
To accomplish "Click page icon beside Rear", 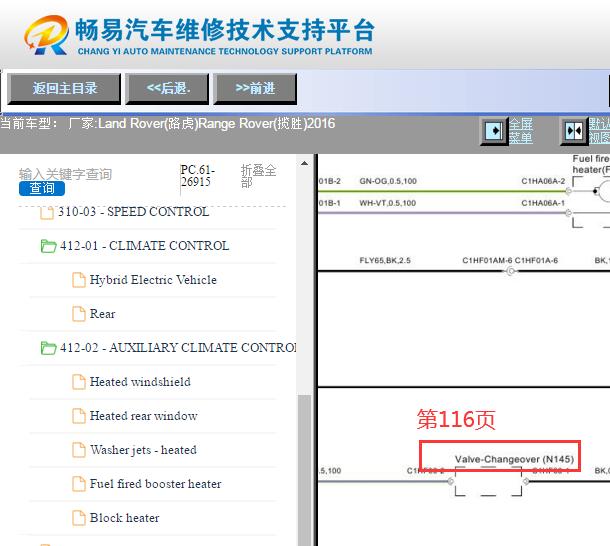I will 79,314.
